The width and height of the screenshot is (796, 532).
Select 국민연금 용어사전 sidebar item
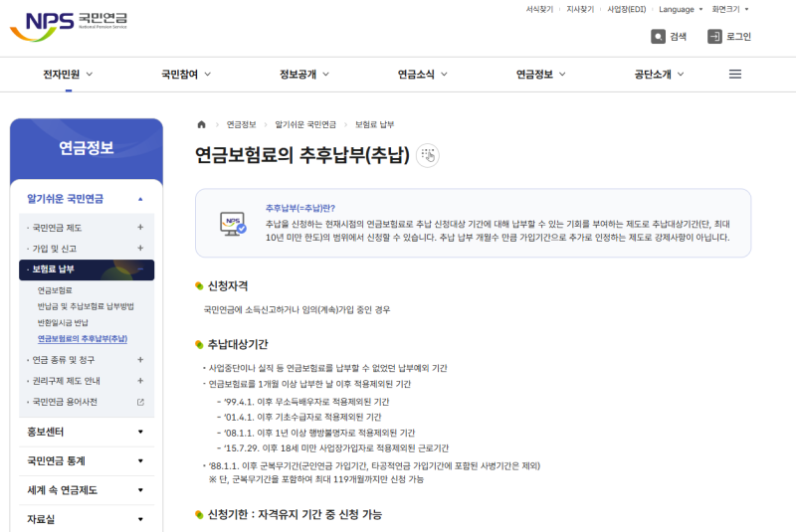coord(65,402)
